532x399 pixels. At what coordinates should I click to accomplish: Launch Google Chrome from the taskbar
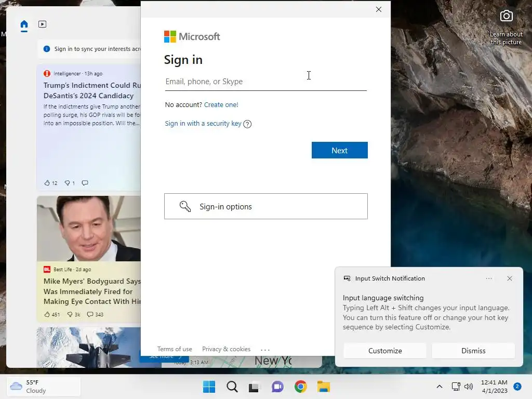click(301, 387)
